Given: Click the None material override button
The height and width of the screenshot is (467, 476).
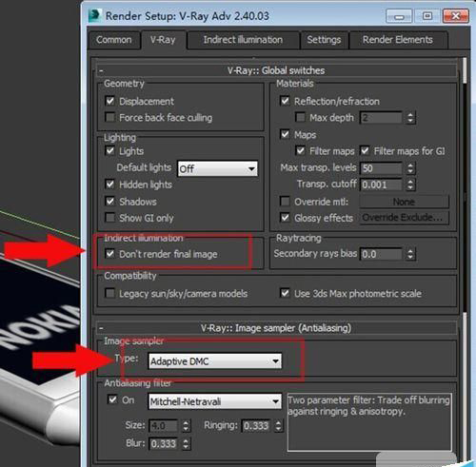Looking at the screenshot, I should point(404,202).
